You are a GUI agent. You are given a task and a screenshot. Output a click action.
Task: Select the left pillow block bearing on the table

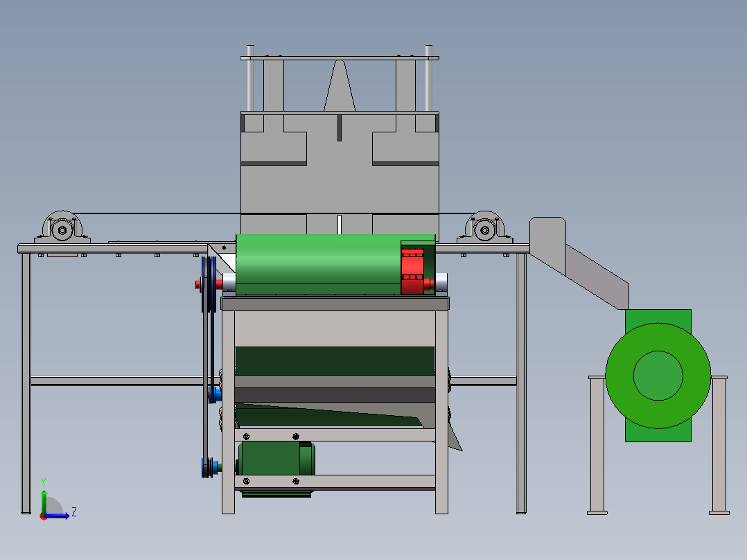tap(62, 227)
